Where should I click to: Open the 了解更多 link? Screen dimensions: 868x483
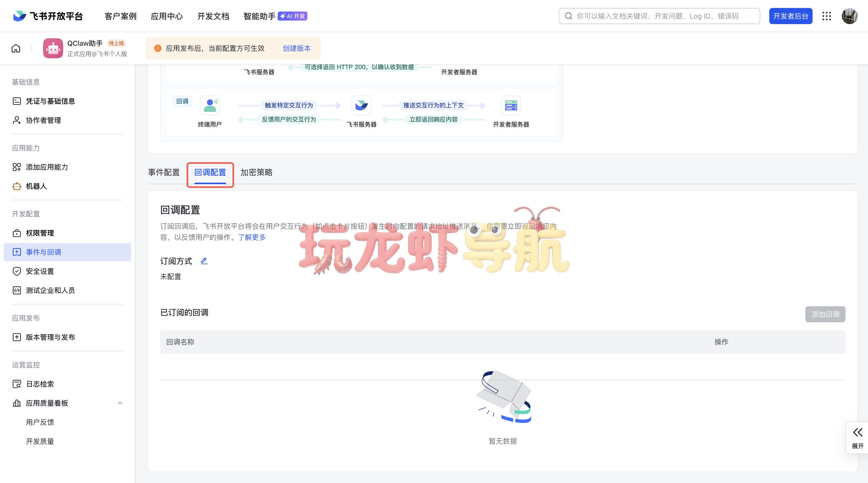pyautogui.click(x=252, y=237)
